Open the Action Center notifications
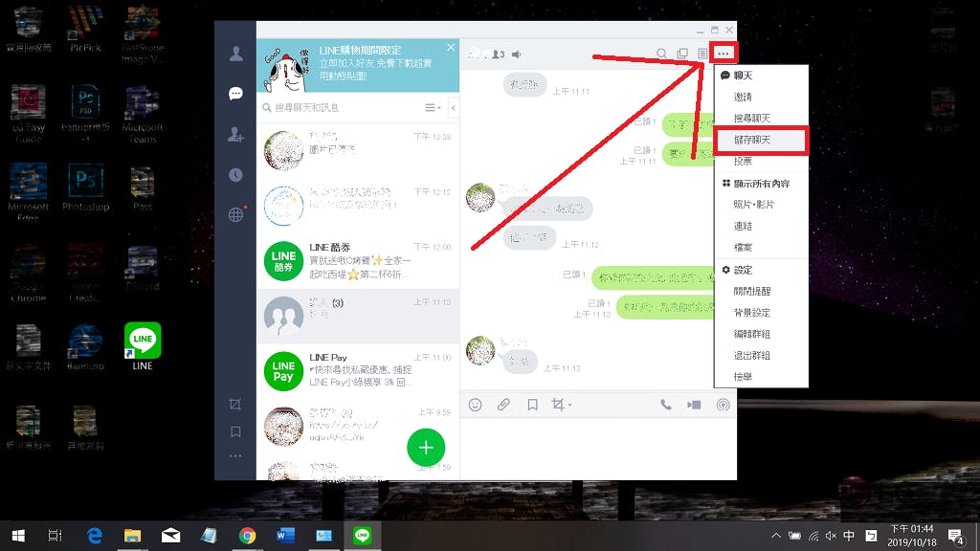Image resolution: width=980 pixels, height=551 pixels. [x=956, y=536]
